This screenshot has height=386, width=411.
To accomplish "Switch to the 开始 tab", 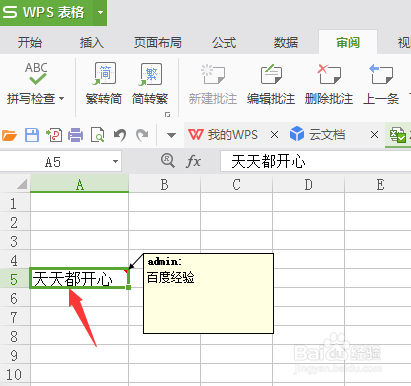I will tap(30, 43).
